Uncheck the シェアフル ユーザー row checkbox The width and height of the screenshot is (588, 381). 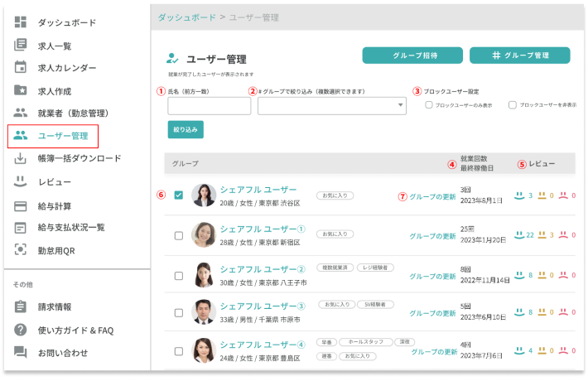(x=179, y=195)
